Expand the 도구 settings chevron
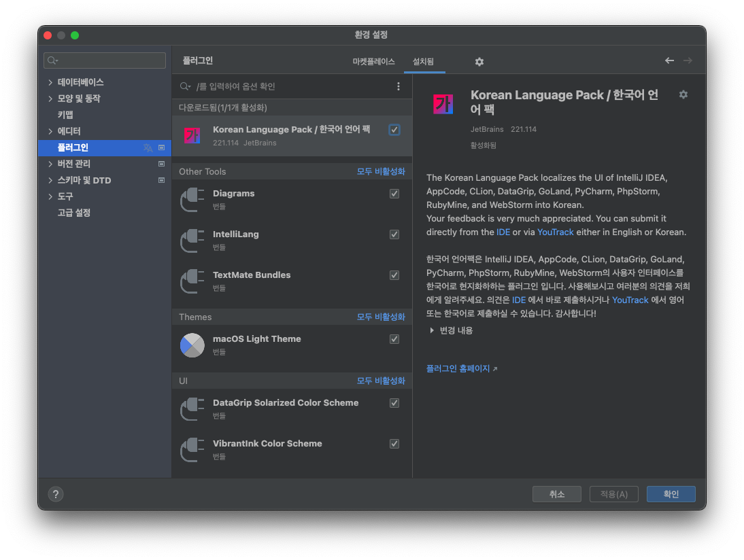This screenshot has width=744, height=560. point(50,196)
